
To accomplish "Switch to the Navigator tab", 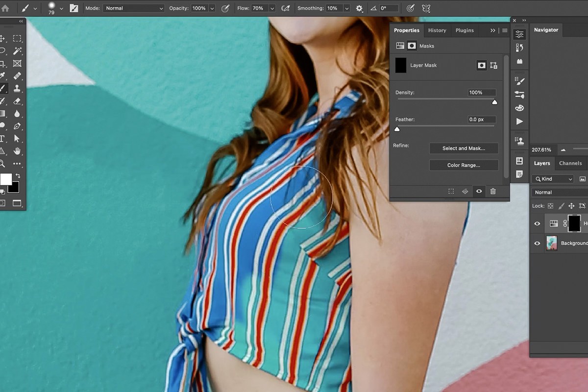I will (x=546, y=30).
